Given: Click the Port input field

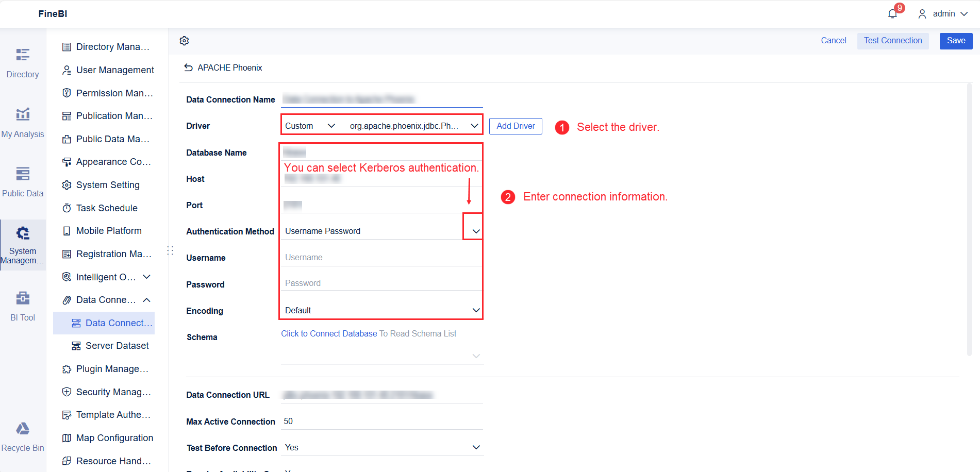Looking at the screenshot, I should click(382, 205).
